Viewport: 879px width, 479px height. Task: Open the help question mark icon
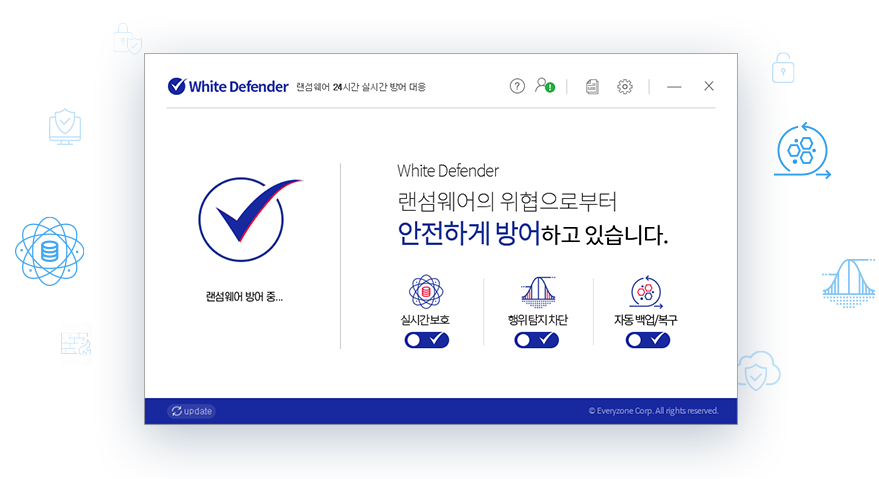click(x=517, y=86)
